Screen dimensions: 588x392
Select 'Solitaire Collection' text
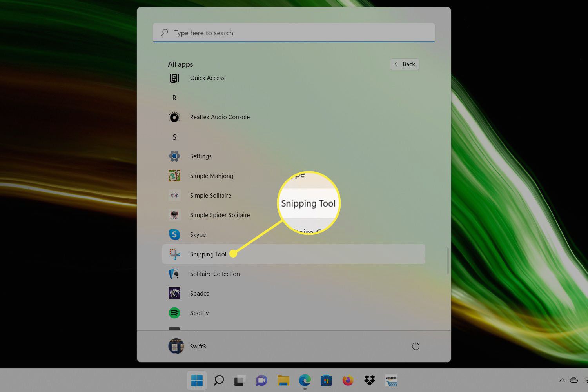(x=215, y=274)
